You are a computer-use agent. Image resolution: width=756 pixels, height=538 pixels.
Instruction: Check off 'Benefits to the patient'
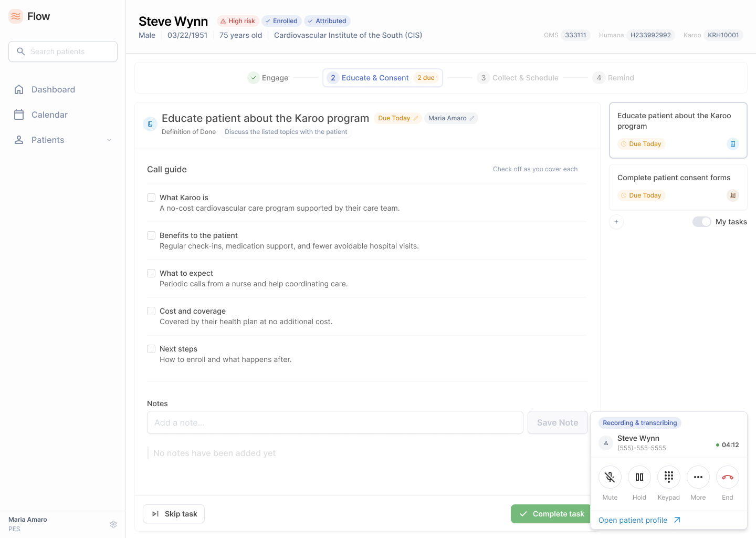click(x=151, y=235)
